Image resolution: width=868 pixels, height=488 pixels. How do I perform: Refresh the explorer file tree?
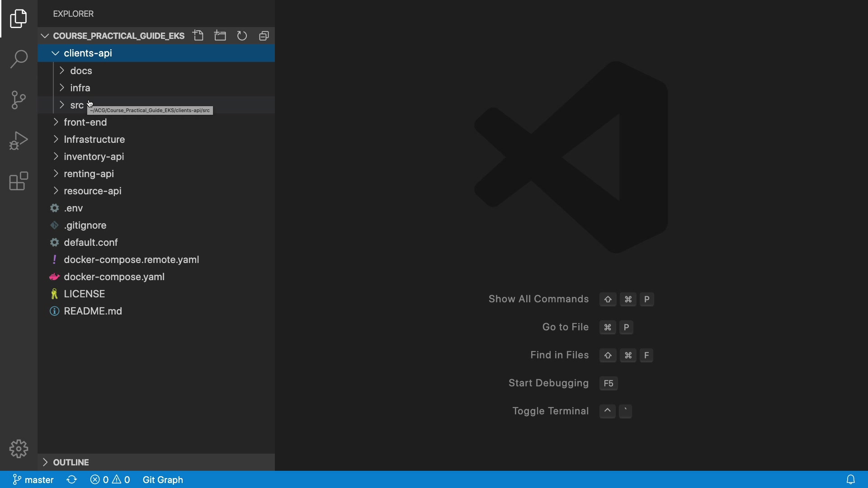coord(242,36)
